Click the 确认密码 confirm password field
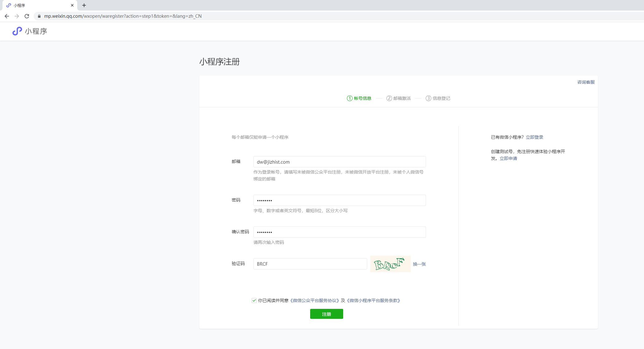The width and height of the screenshot is (644, 349). pos(339,232)
